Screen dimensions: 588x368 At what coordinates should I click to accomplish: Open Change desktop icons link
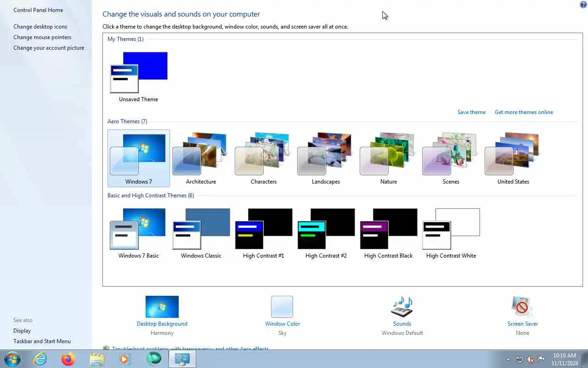click(x=40, y=27)
